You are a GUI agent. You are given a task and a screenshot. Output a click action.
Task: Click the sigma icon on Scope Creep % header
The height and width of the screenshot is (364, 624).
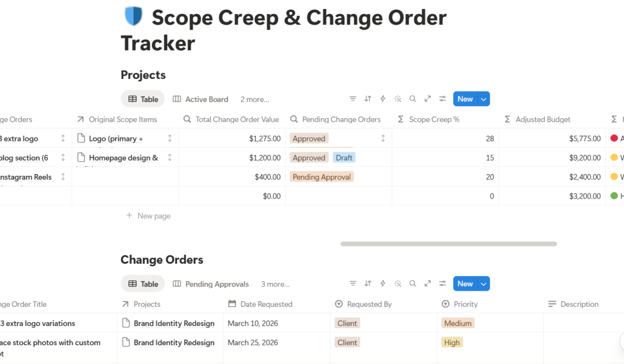[400, 119]
